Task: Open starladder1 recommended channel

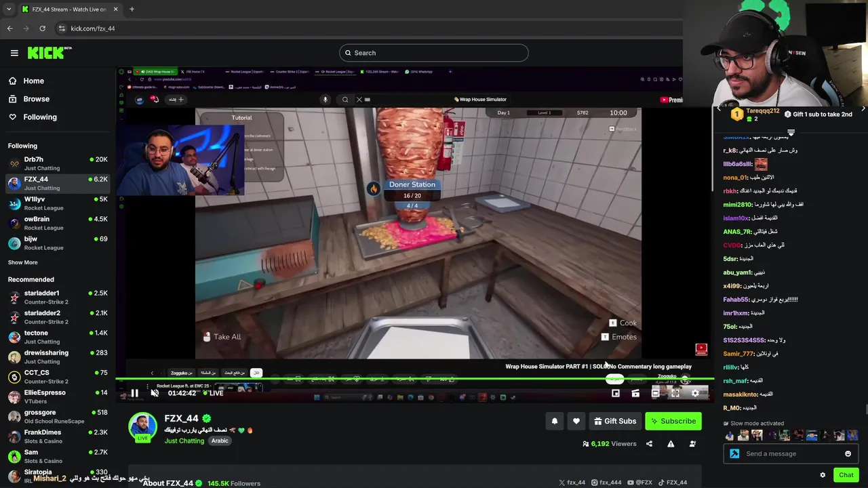Action: pos(58,298)
